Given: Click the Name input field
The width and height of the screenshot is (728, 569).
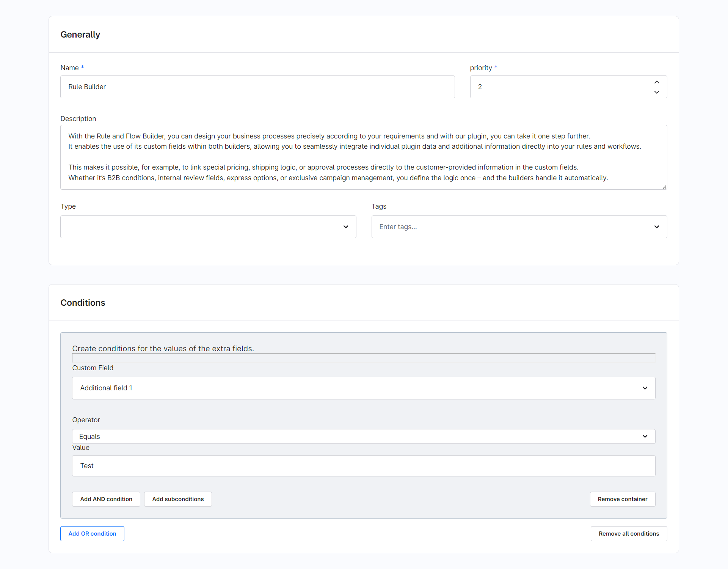Looking at the screenshot, I should 257,87.
